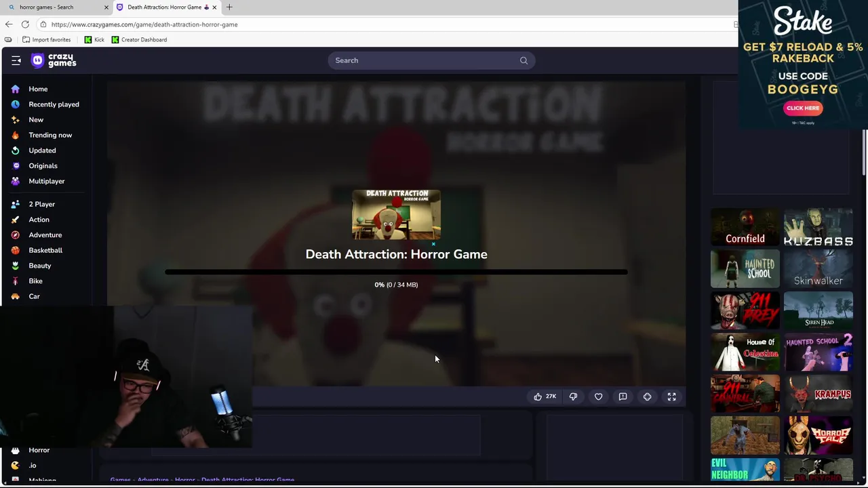
Task: Open the Horror Tale game thumbnail
Action: (818, 434)
